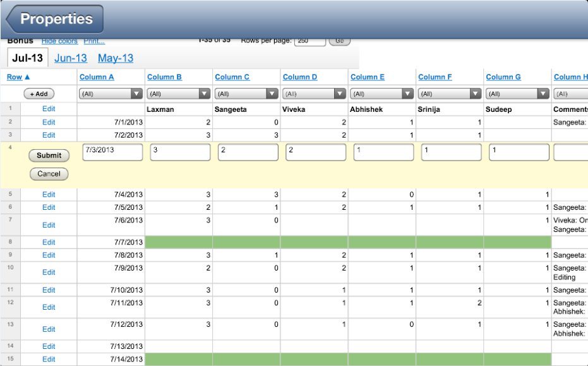Edit the 7/13/2013 row
The width and height of the screenshot is (588, 366).
tap(49, 346)
